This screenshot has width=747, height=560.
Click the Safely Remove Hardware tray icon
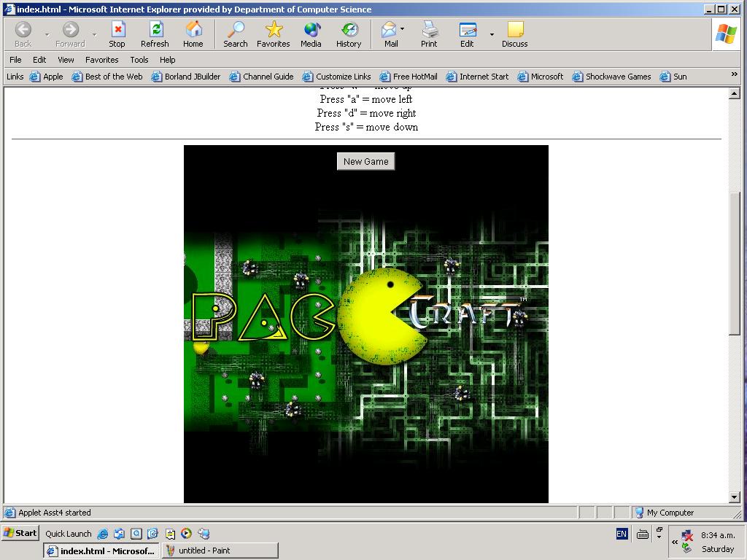coord(686,549)
